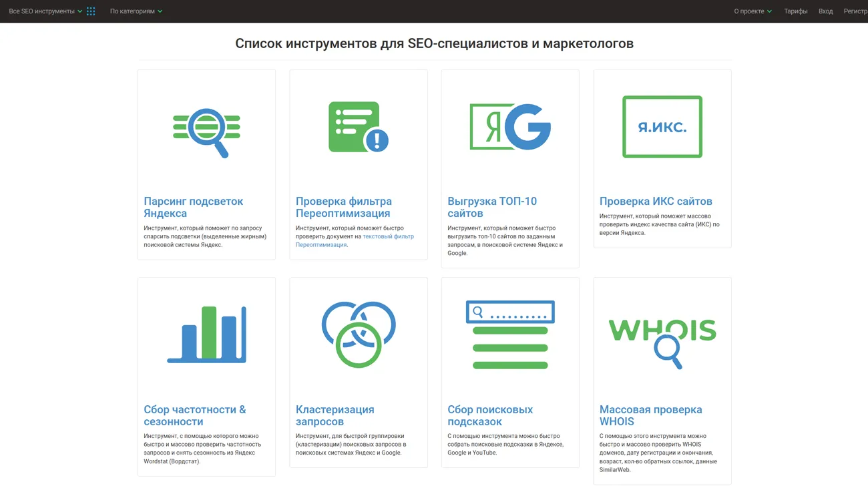Click the search suggestions list icon
This screenshot has height=488, width=868.
click(x=510, y=334)
